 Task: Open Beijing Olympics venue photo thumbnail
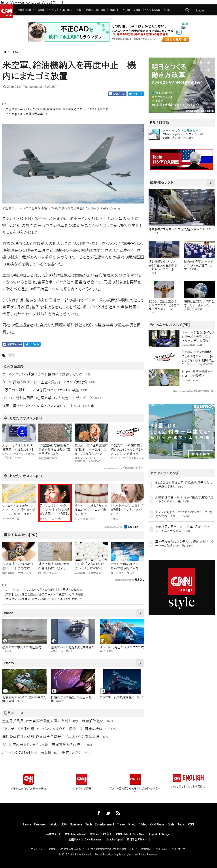tap(24, 682)
